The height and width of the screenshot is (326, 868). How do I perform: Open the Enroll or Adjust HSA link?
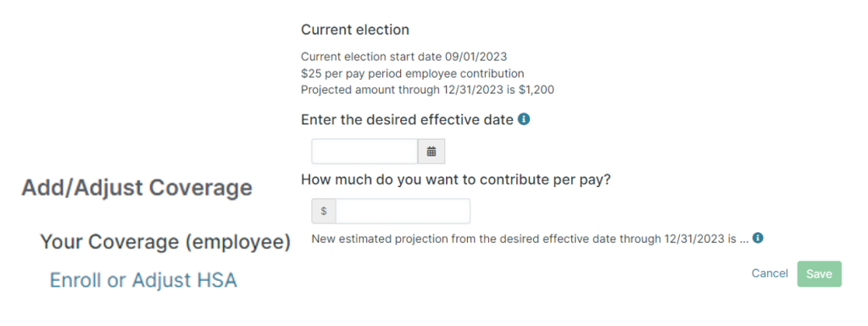click(143, 280)
